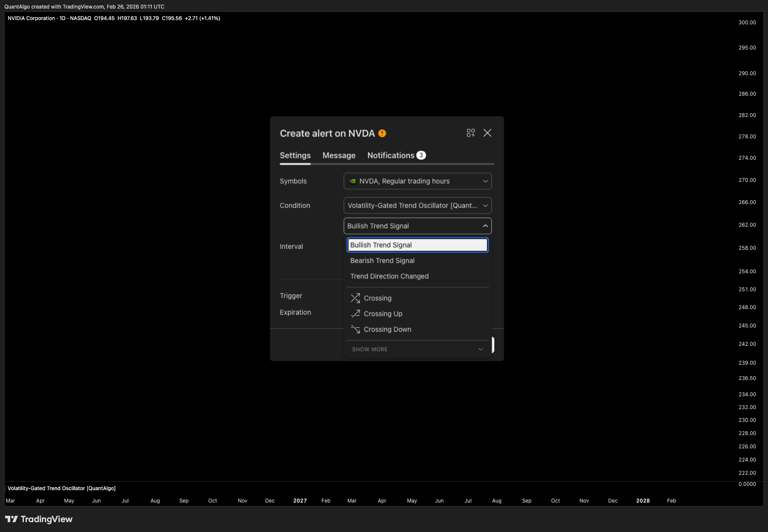Click the 0.0000 oscillator scale value
Viewport: 768px width, 532px height.
tap(747, 484)
